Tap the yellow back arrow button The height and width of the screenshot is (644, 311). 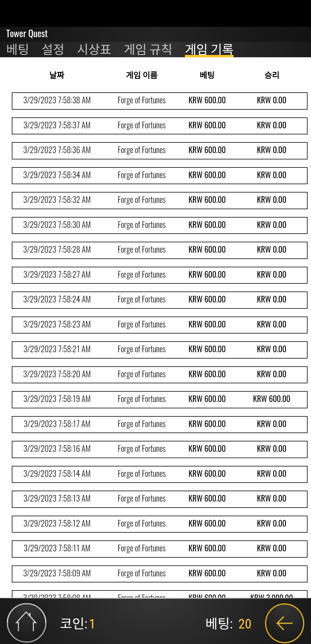click(285, 623)
